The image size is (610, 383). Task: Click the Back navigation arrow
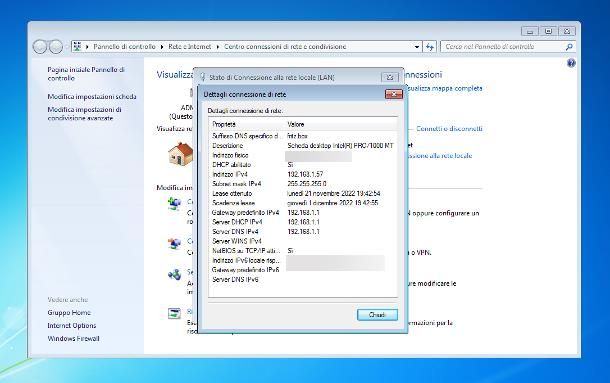click(x=40, y=47)
